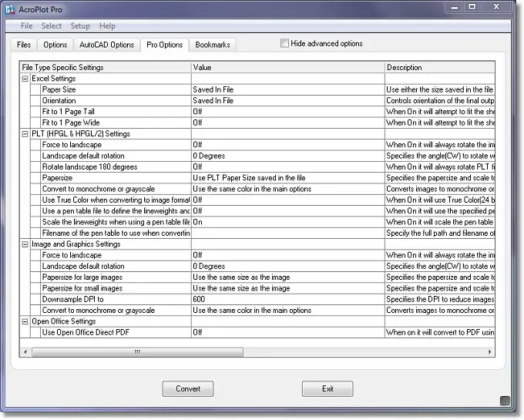Click the scroll left arrow
The width and height of the screenshot is (524, 420).
pyautogui.click(x=25, y=352)
